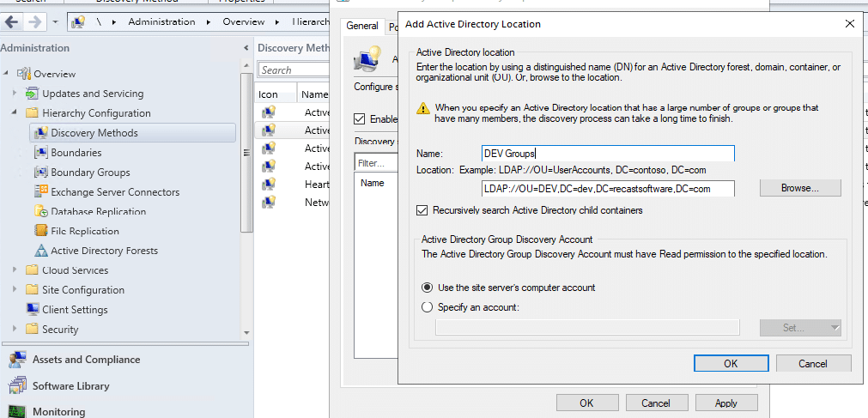Select Boundaries in the navigation tree
Screen dimensions: 868x418
[76, 153]
